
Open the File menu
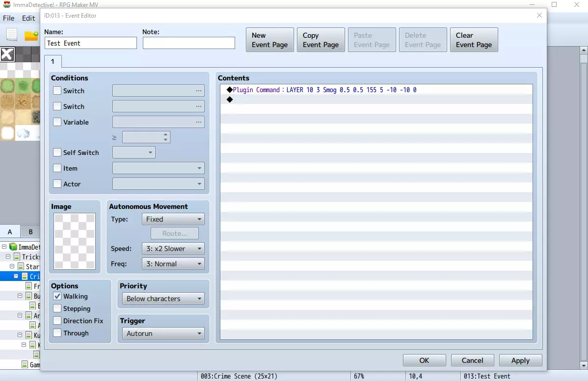click(x=9, y=18)
